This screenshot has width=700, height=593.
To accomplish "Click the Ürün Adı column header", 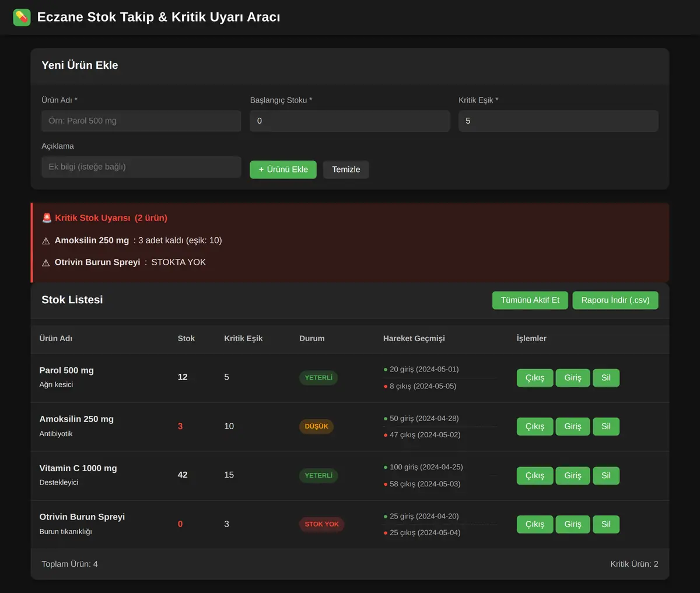I will click(56, 338).
